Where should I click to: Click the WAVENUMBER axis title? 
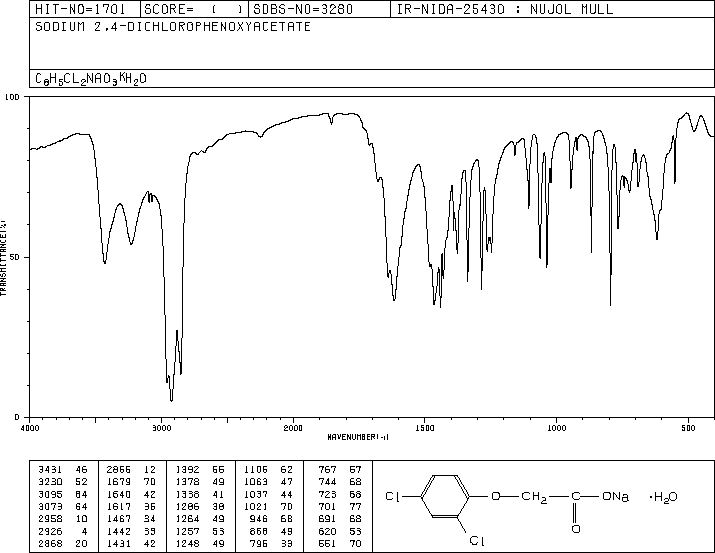pos(358,437)
